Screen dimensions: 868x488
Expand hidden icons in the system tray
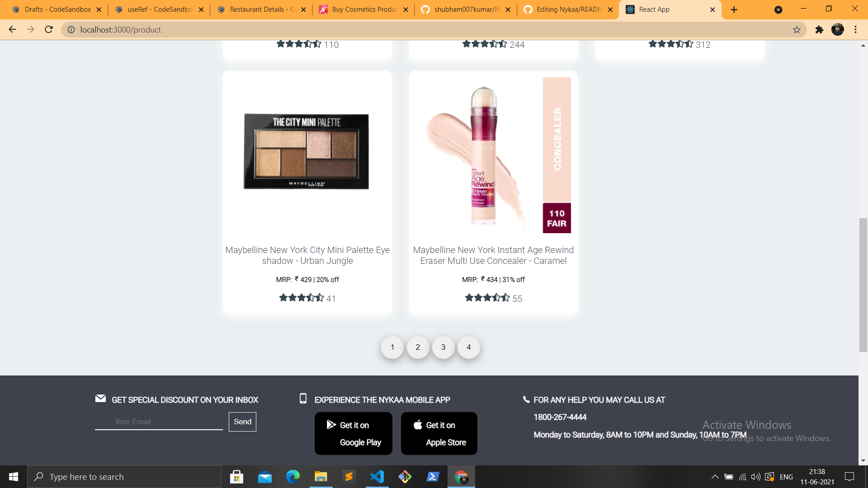[716, 477]
